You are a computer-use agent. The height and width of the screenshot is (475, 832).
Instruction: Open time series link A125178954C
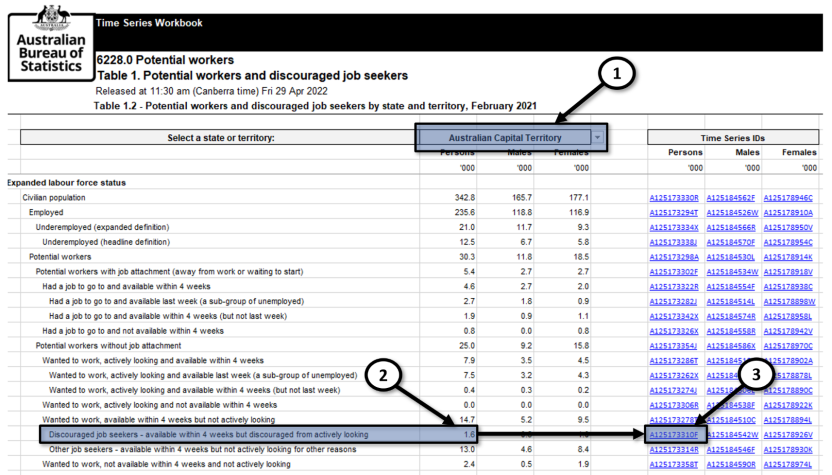coord(788,243)
